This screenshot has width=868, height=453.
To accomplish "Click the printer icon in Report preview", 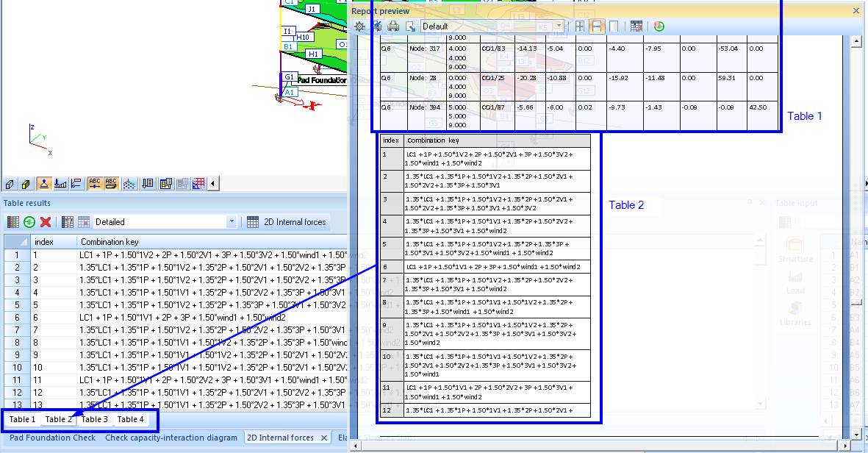I will tap(393, 26).
